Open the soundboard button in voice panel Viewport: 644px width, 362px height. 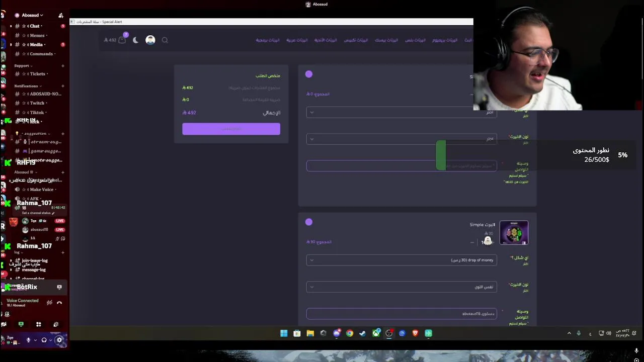(x=56, y=324)
